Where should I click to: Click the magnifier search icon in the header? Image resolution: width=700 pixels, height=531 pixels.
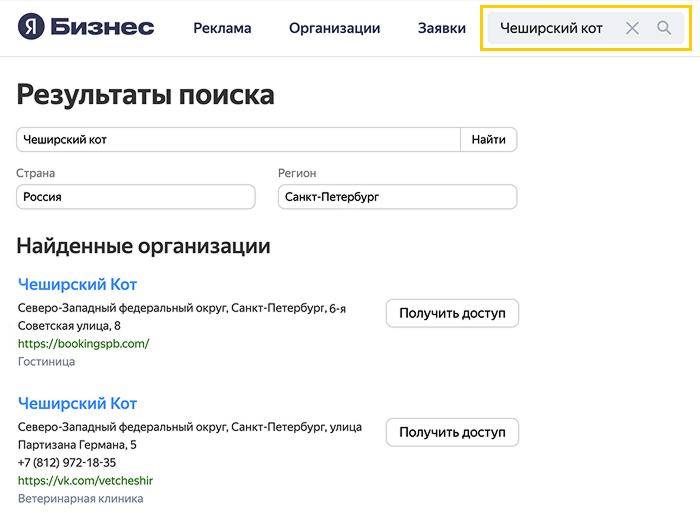pyautogui.click(x=664, y=29)
